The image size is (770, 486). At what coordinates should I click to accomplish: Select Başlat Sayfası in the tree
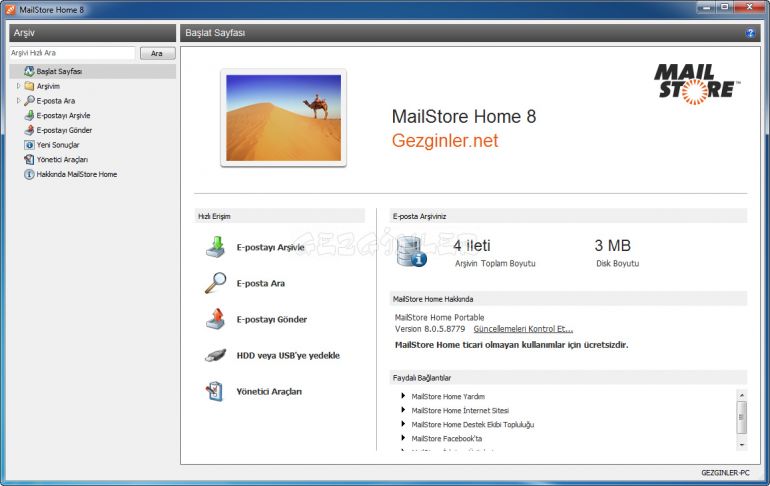click(x=59, y=71)
